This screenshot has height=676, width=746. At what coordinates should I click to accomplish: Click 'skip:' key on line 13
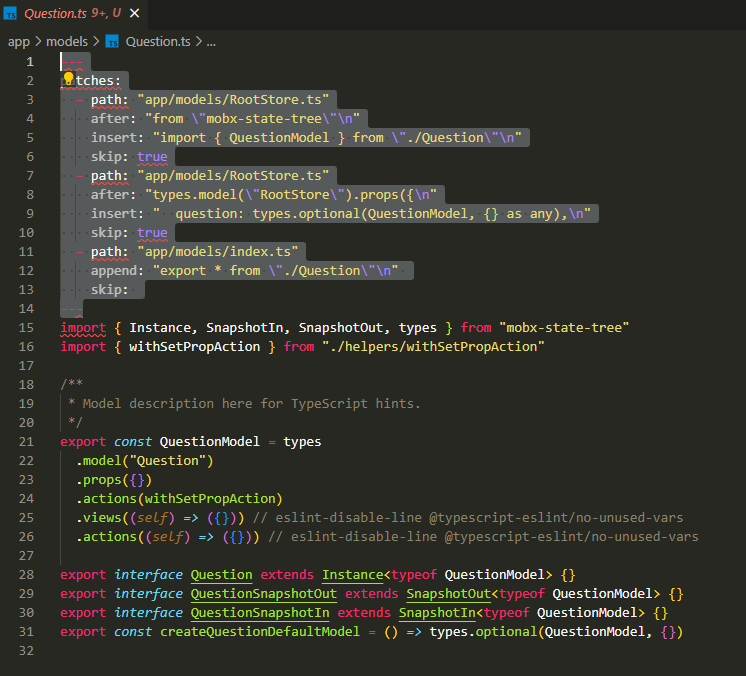pos(110,290)
